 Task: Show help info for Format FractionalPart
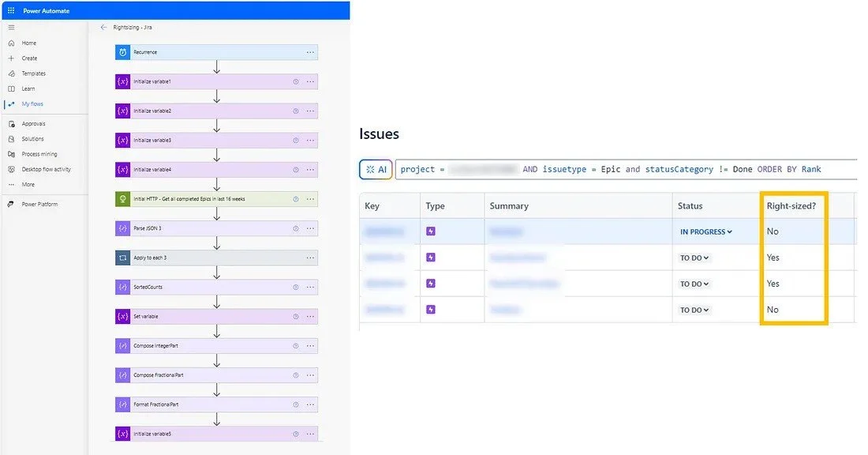pos(296,404)
